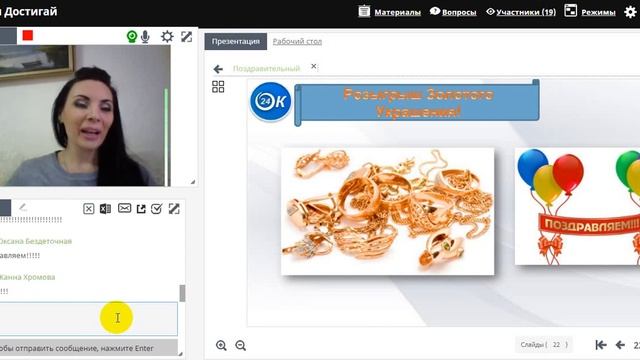Open the Вопросы link
Screen dimensions: 640x360
tap(459, 12)
